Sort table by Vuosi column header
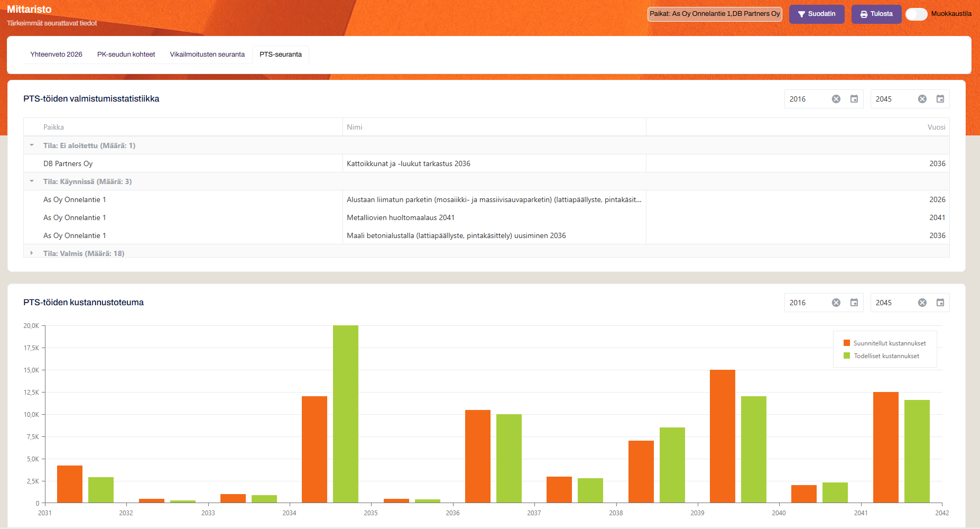 click(x=936, y=127)
